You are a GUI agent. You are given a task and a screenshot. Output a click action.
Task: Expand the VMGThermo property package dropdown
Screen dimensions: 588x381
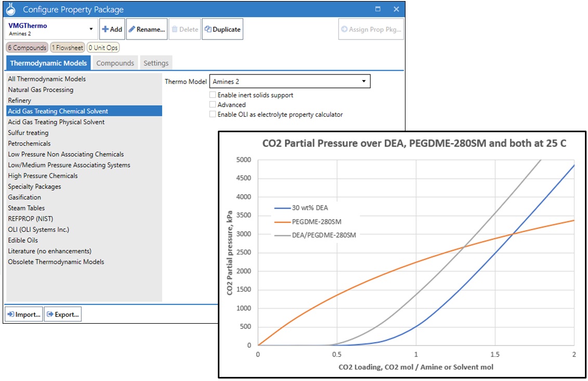coord(91,30)
